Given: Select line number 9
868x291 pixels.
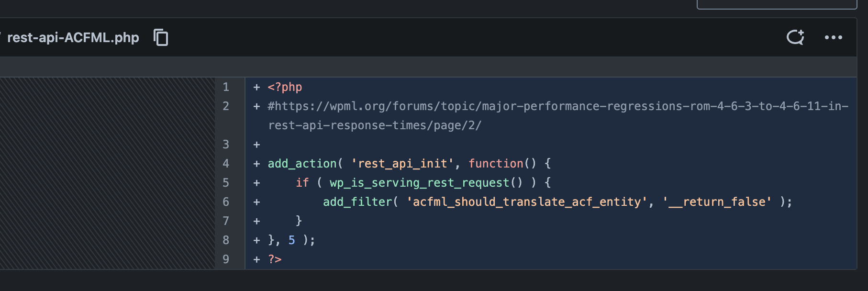Looking at the screenshot, I should [226, 259].
